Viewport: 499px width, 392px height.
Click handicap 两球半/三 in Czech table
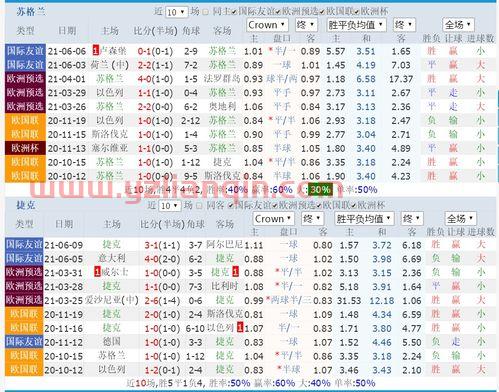289,300
